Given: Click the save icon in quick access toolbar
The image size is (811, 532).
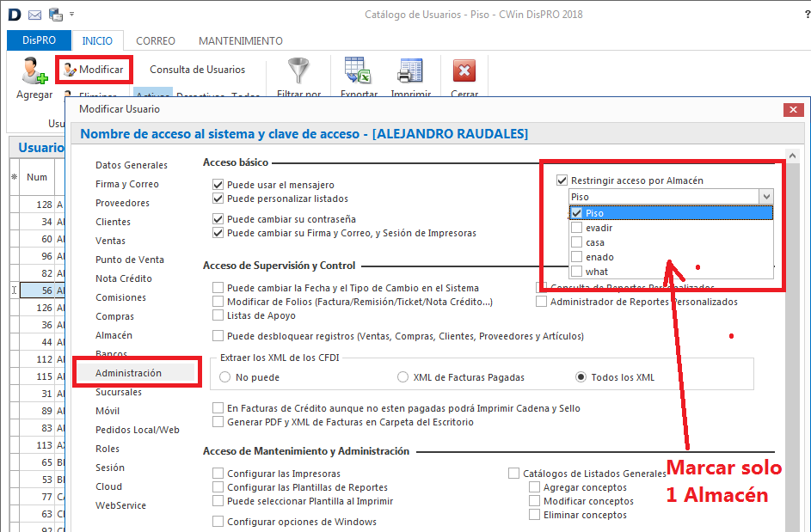Looking at the screenshot, I should click(x=55, y=15).
